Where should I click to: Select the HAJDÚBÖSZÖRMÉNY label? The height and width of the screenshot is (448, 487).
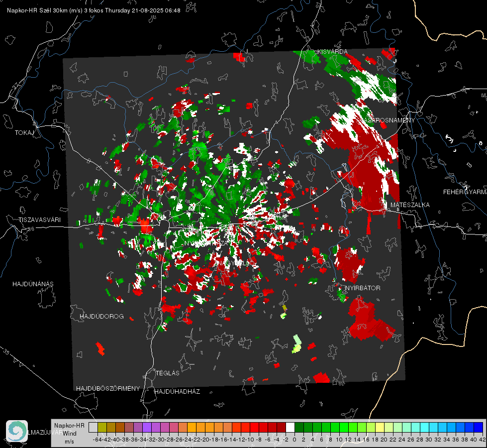click(108, 388)
